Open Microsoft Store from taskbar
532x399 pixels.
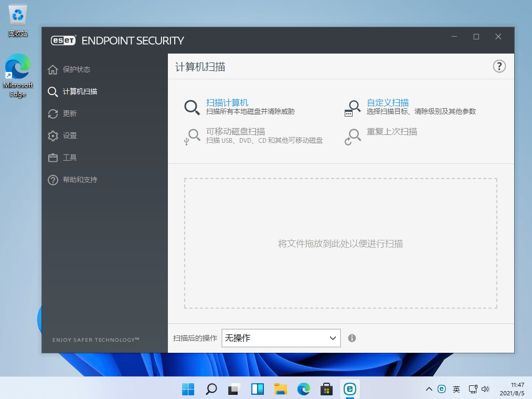pyautogui.click(x=326, y=389)
